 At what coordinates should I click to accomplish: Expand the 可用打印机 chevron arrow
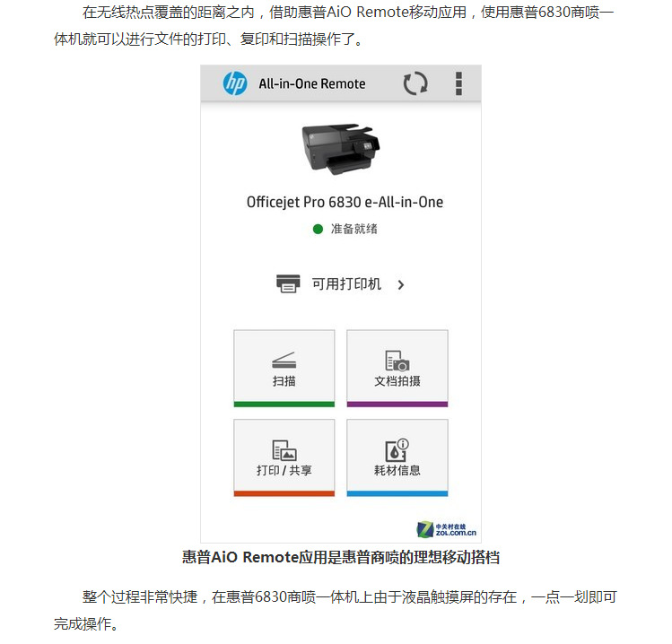401,284
